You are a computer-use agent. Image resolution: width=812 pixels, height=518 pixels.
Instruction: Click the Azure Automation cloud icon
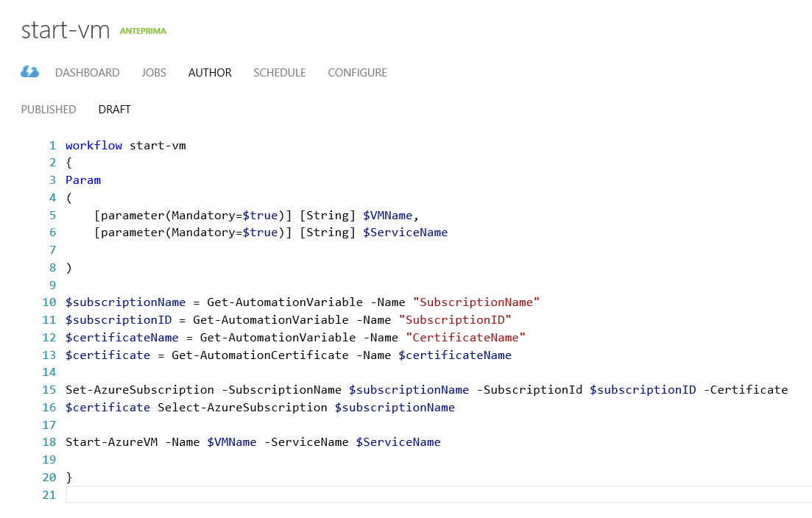[30, 72]
